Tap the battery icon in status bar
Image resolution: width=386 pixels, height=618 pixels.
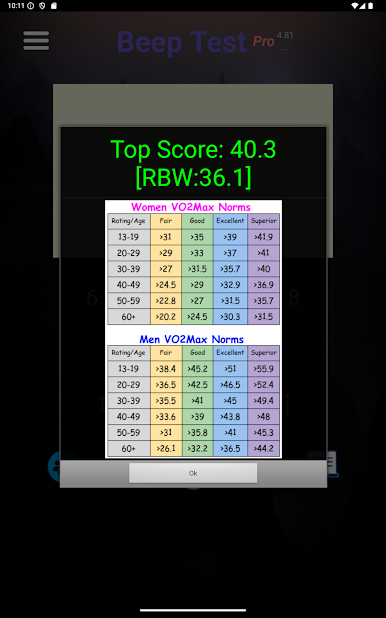click(x=371, y=6)
